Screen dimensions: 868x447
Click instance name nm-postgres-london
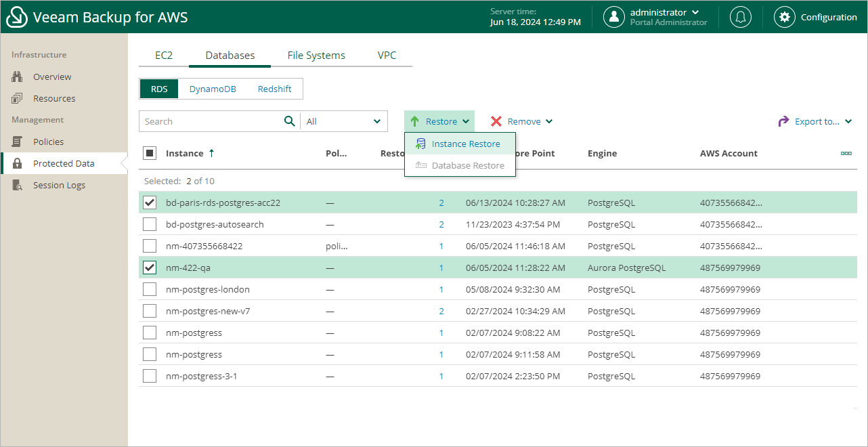coord(208,289)
